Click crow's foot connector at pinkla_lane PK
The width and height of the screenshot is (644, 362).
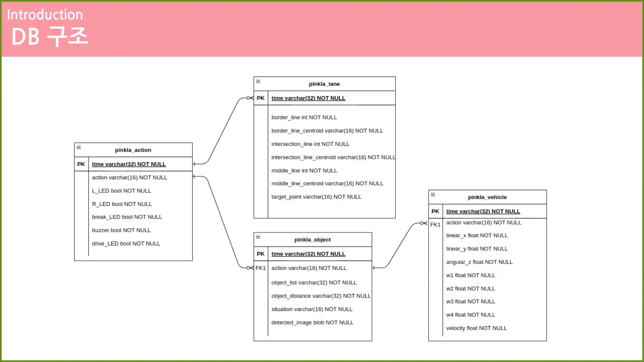[x=250, y=98]
